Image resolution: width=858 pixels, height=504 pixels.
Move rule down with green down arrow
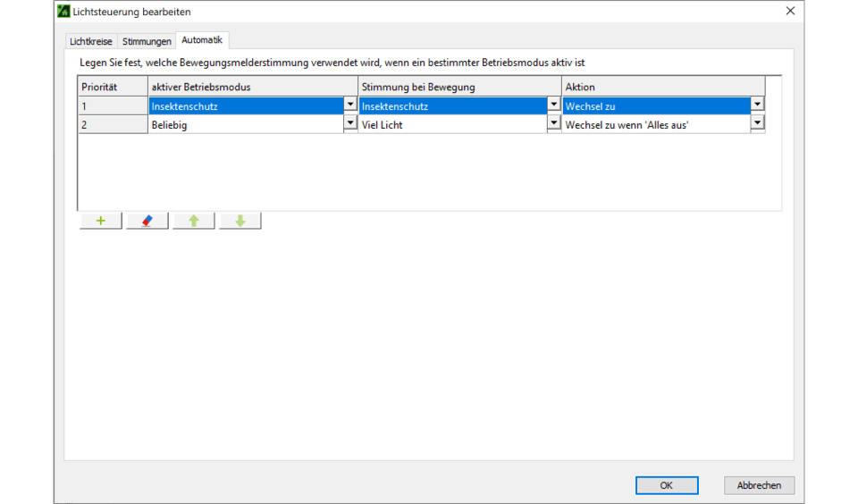240,221
